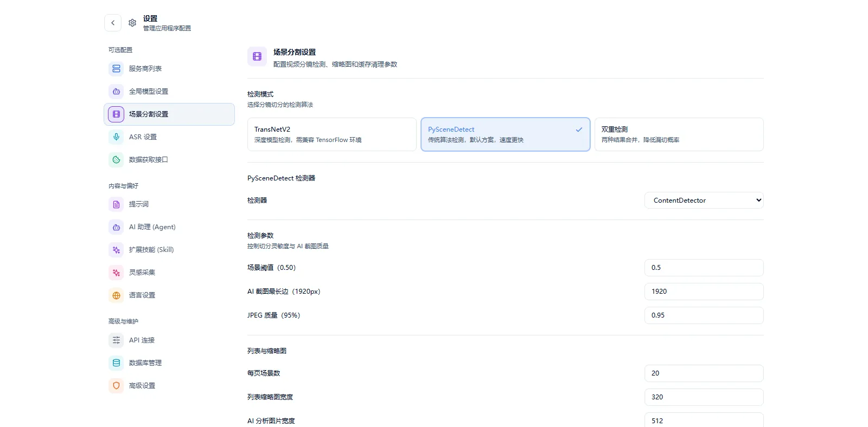The height and width of the screenshot is (427, 868).
Task: Click the 提示词 document icon
Action: (x=116, y=204)
